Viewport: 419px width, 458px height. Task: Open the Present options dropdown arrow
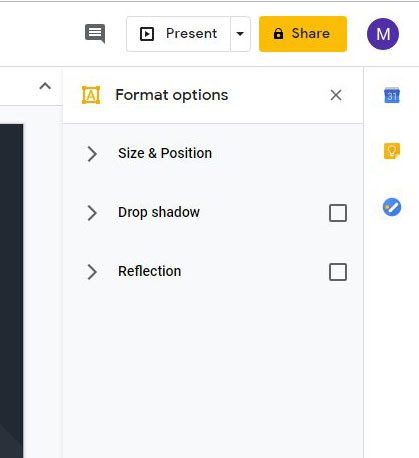click(240, 34)
